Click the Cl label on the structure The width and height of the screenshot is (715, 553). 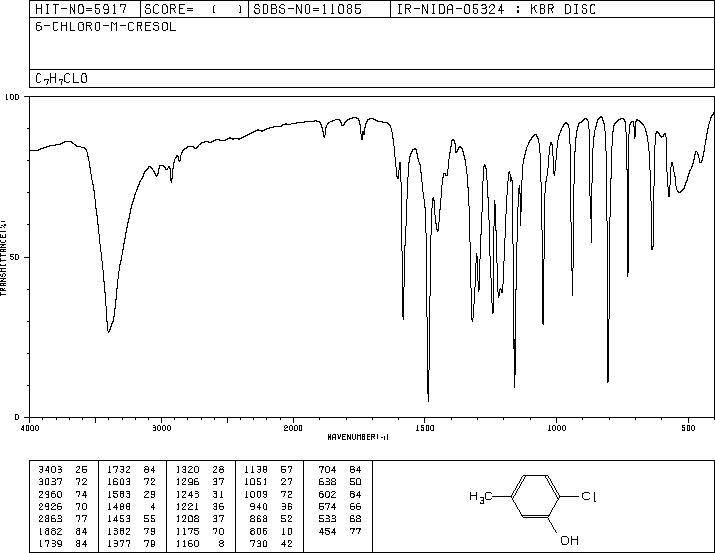coord(589,496)
